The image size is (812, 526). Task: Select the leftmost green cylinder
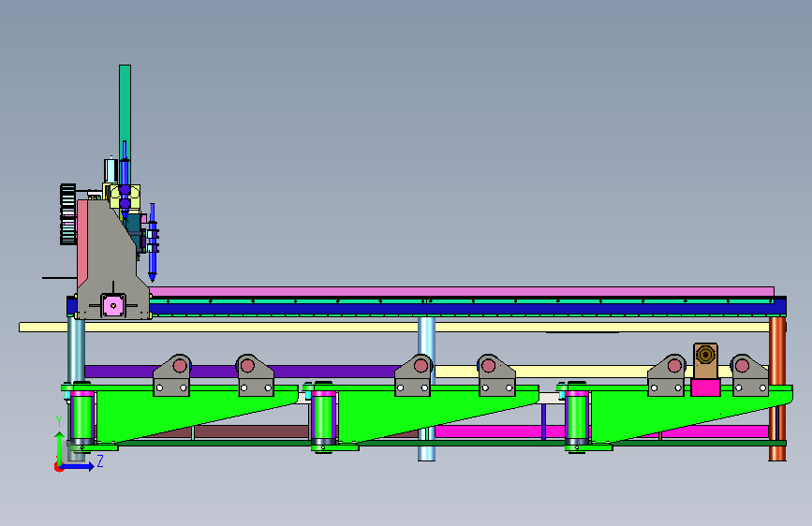[x=81, y=416]
